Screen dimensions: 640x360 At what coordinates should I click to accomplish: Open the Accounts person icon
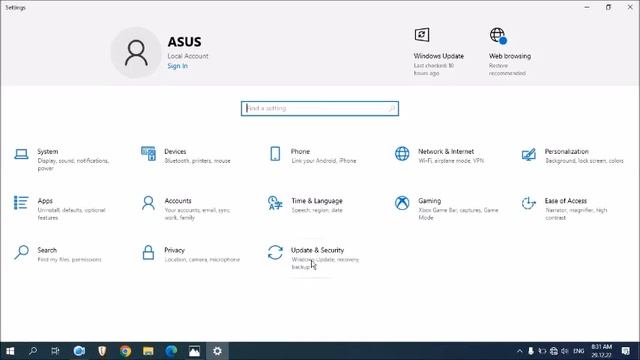pyautogui.click(x=148, y=203)
